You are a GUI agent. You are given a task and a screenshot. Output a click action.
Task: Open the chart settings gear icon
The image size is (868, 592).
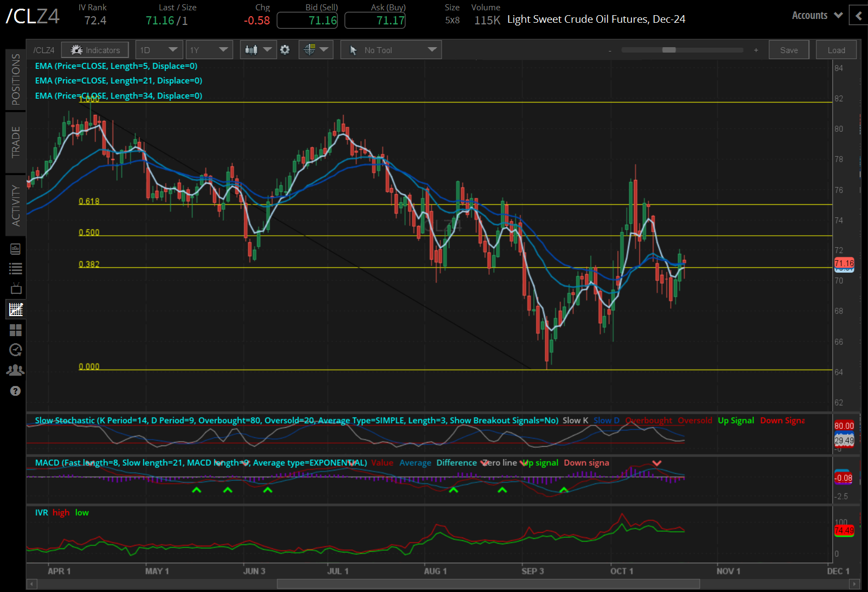pyautogui.click(x=285, y=49)
